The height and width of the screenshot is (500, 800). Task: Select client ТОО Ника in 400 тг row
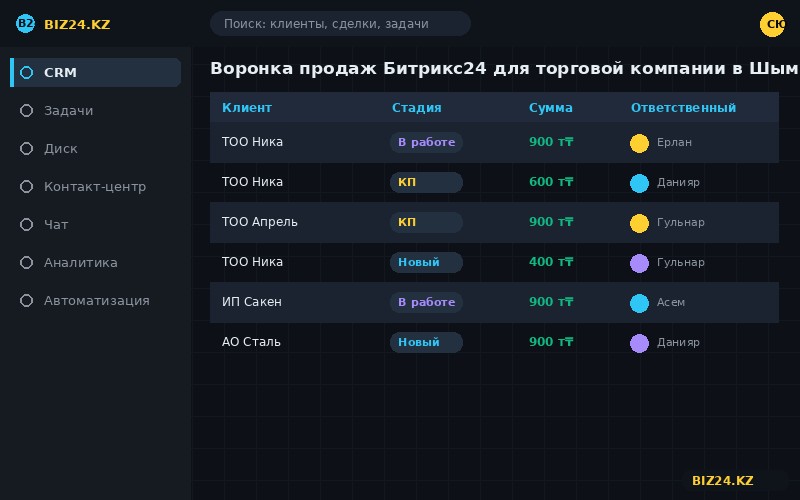point(252,262)
